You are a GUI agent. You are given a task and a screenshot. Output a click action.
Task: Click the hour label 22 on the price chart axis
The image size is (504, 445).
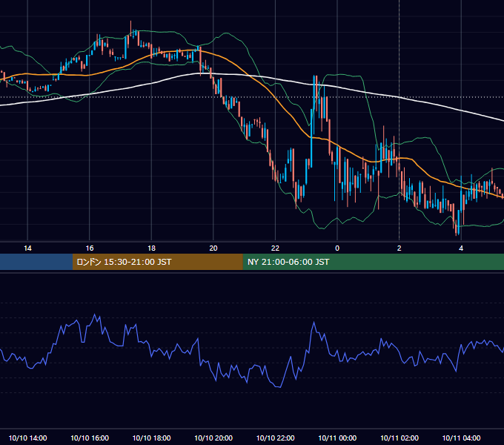275,248
